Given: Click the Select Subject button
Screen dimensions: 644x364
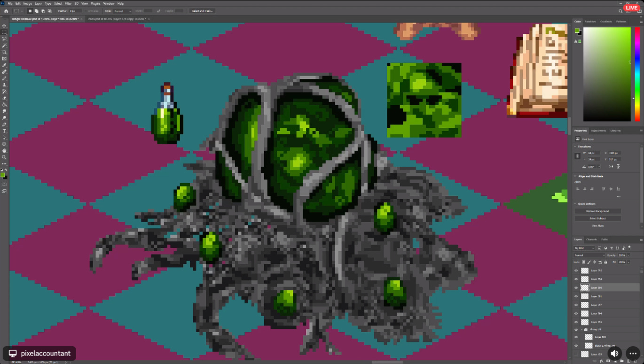Looking at the screenshot, I should coord(597,218).
